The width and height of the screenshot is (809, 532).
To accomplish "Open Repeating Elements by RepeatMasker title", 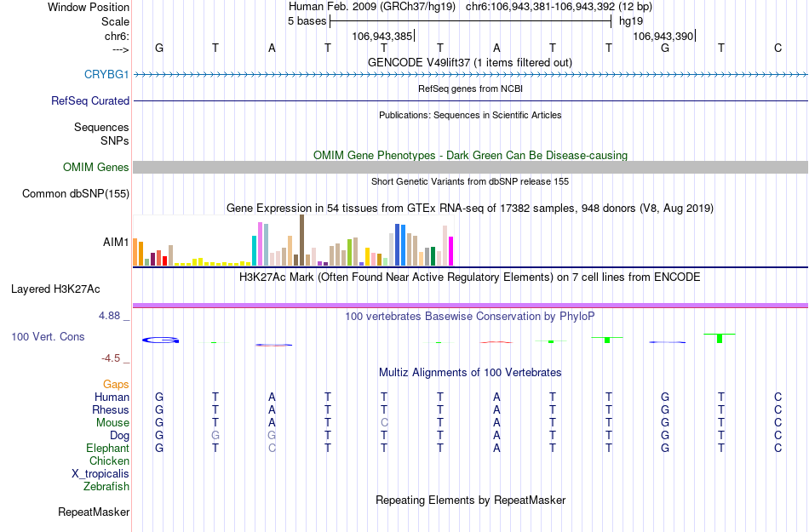I will [471, 500].
